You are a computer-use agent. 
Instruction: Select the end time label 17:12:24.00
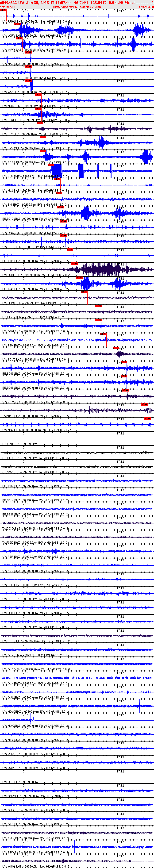click(x=146, y=7)
